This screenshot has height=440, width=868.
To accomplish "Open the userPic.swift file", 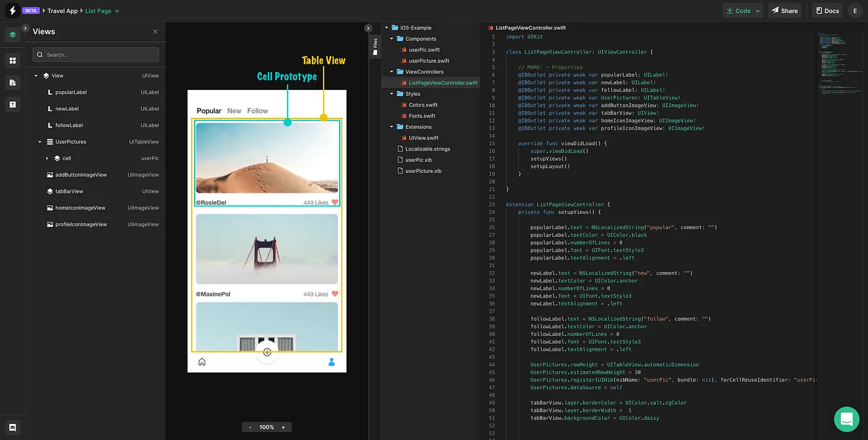I will coord(424,50).
